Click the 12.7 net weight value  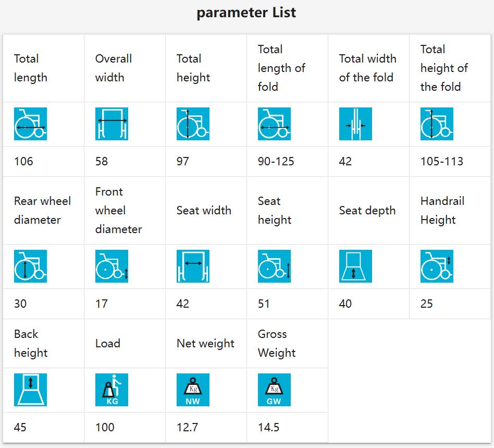187,427
